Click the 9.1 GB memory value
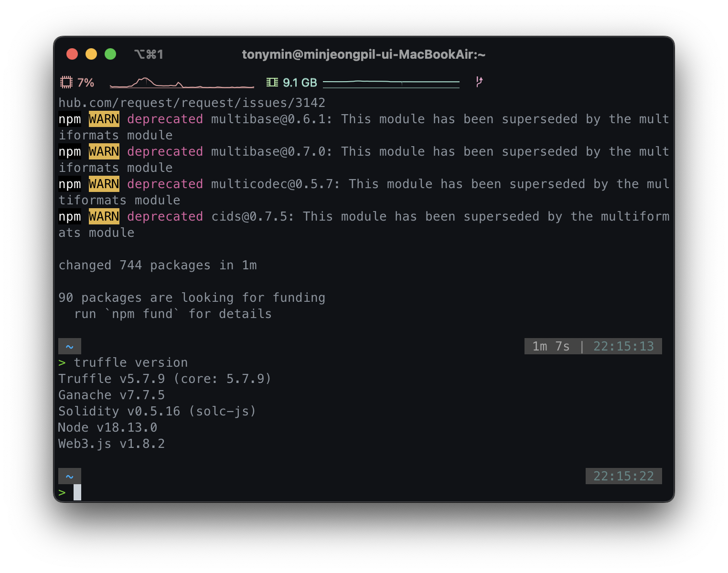The width and height of the screenshot is (728, 573). (x=300, y=83)
